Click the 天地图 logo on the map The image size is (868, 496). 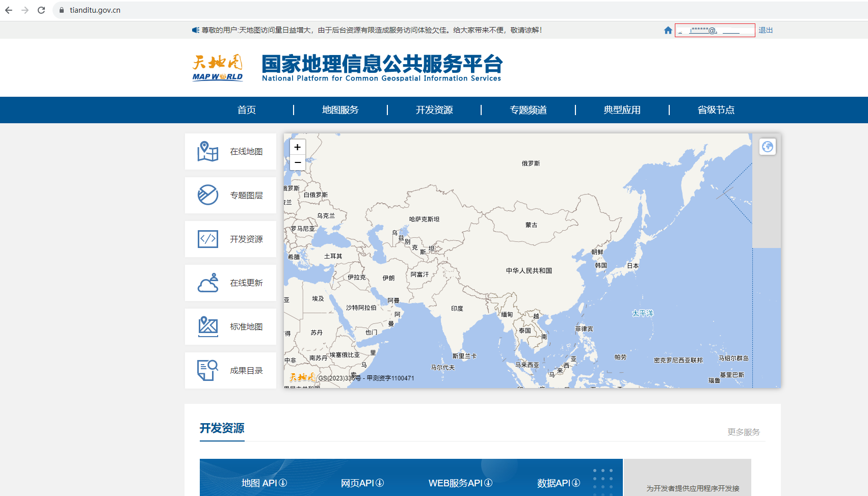(x=302, y=377)
